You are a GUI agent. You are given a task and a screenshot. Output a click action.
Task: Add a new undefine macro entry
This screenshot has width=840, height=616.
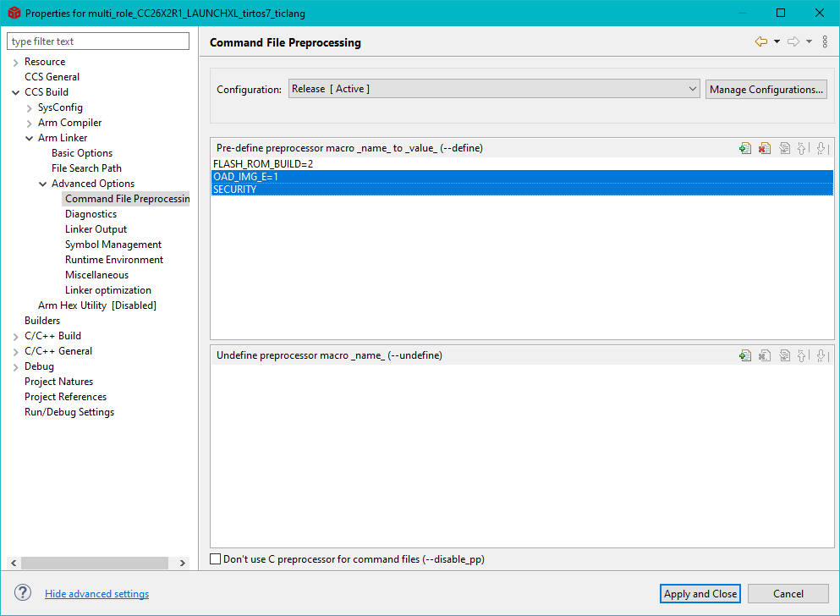[744, 356]
